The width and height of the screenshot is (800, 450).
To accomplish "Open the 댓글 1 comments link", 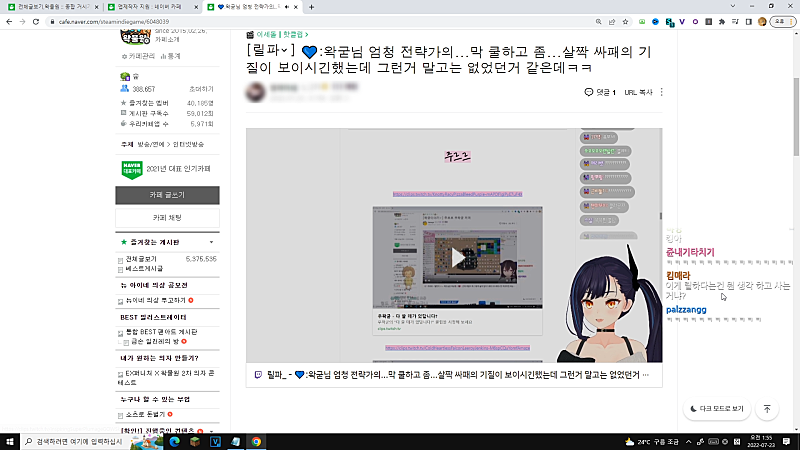I will click(600, 92).
